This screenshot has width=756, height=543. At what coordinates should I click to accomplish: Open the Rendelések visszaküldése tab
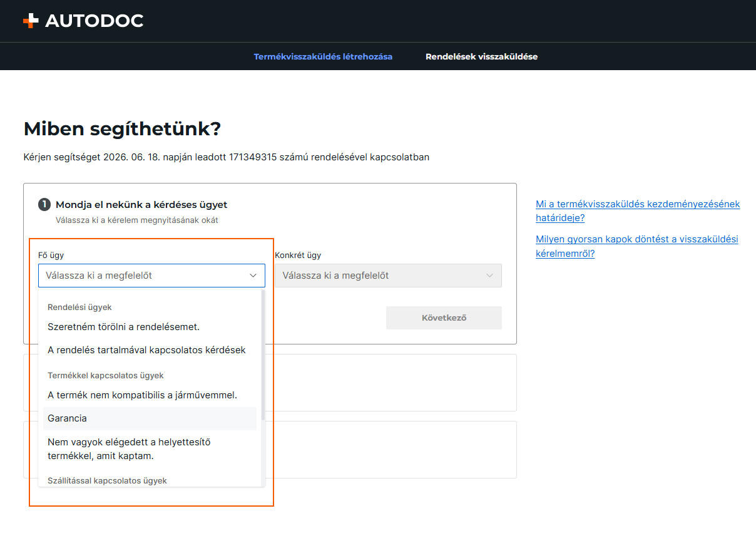tap(481, 56)
